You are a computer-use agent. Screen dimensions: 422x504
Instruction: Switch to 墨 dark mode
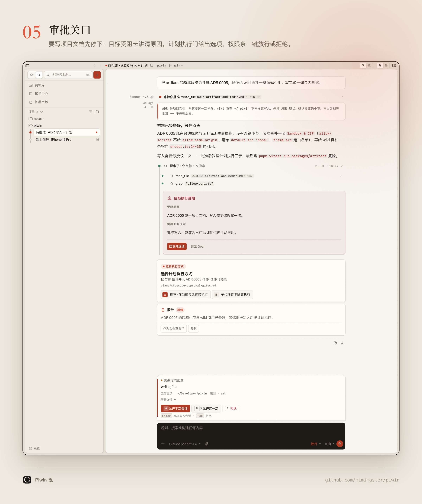386,66
